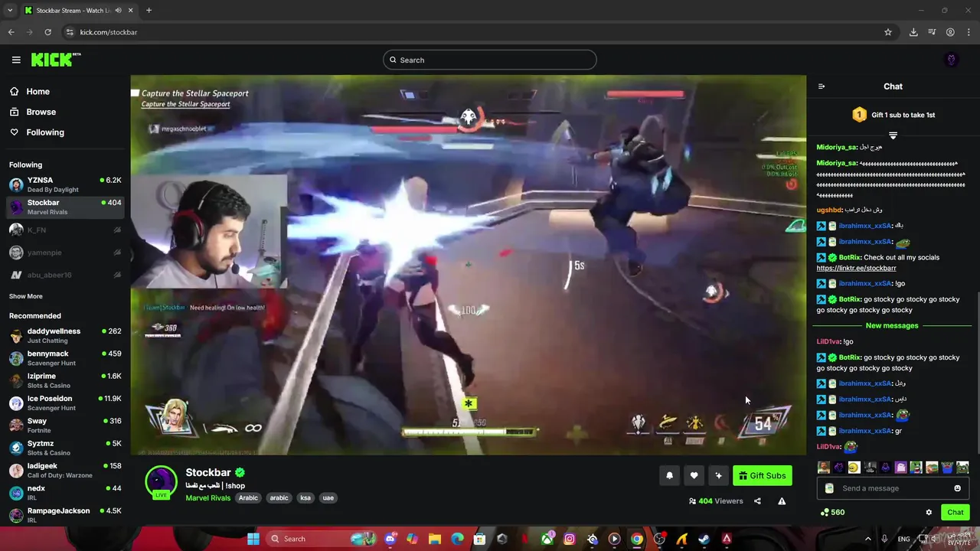This screenshot has height=551, width=980.
Task: Open bennymack recommended channel
Action: click(x=65, y=358)
